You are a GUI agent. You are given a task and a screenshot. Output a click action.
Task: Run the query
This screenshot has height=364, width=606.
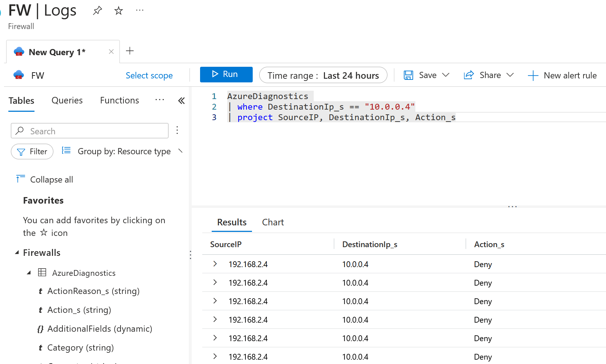tap(226, 74)
